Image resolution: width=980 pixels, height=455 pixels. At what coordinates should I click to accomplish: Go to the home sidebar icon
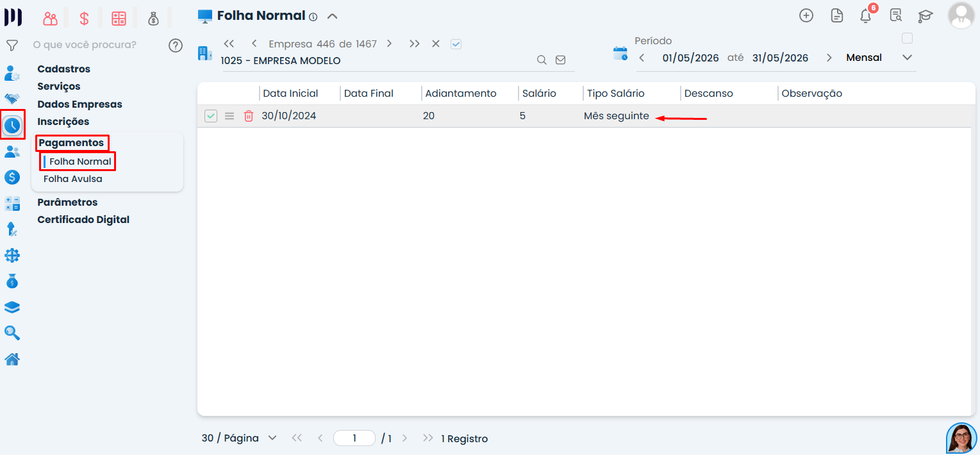click(12, 360)
